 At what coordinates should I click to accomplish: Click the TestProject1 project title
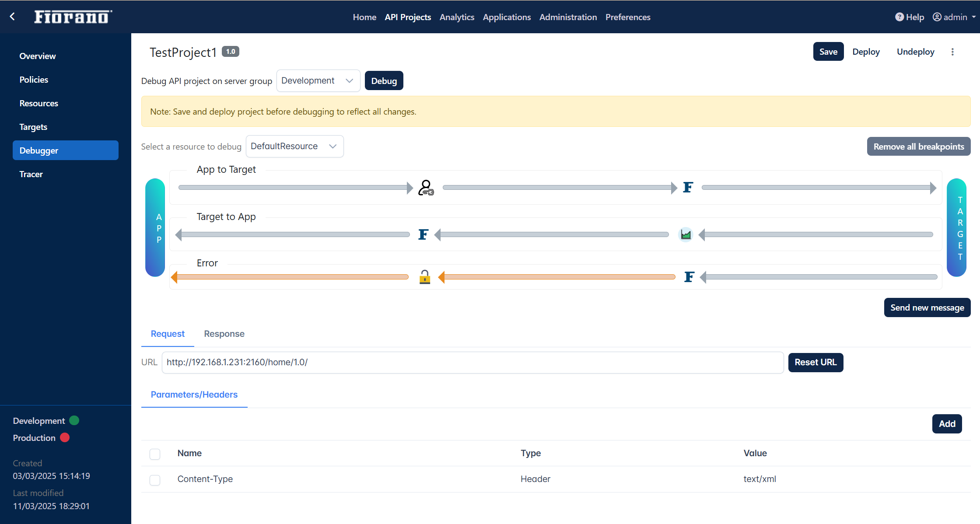click(183, 52)
